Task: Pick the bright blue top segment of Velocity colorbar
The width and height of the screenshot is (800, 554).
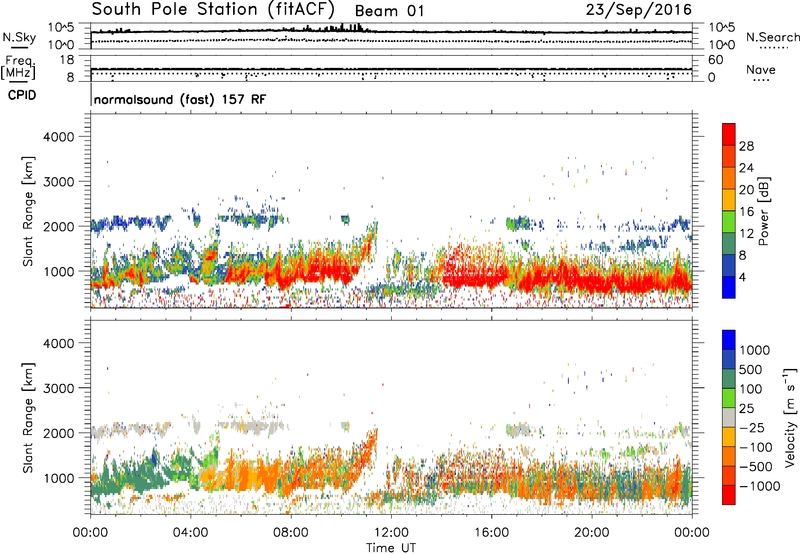Action: [729, 340]
